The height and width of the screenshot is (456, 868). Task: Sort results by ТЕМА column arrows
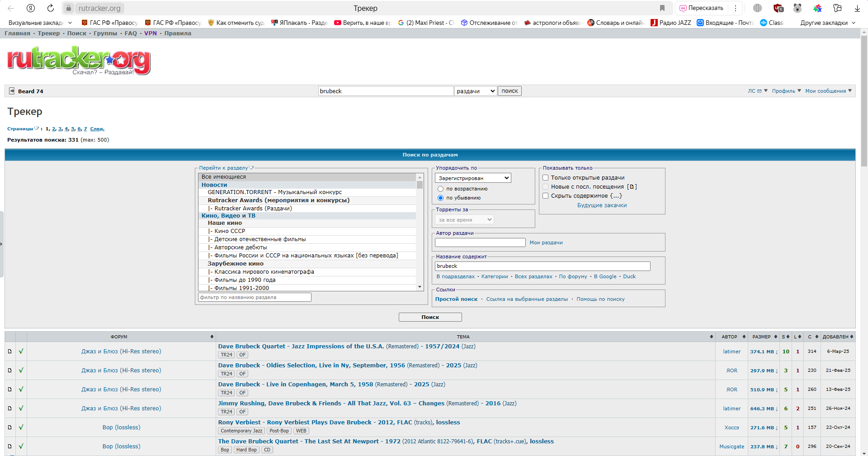pyautogui.click(x=712, y=337)
